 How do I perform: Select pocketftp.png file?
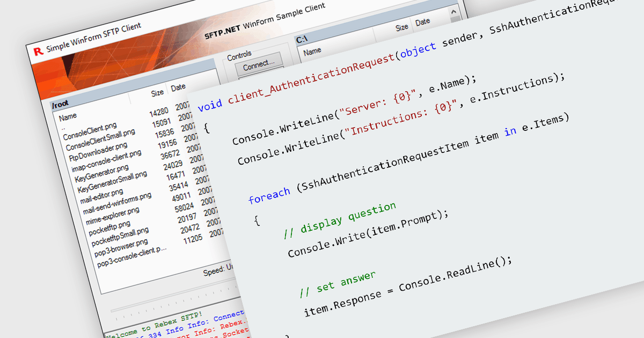[108, 229]
